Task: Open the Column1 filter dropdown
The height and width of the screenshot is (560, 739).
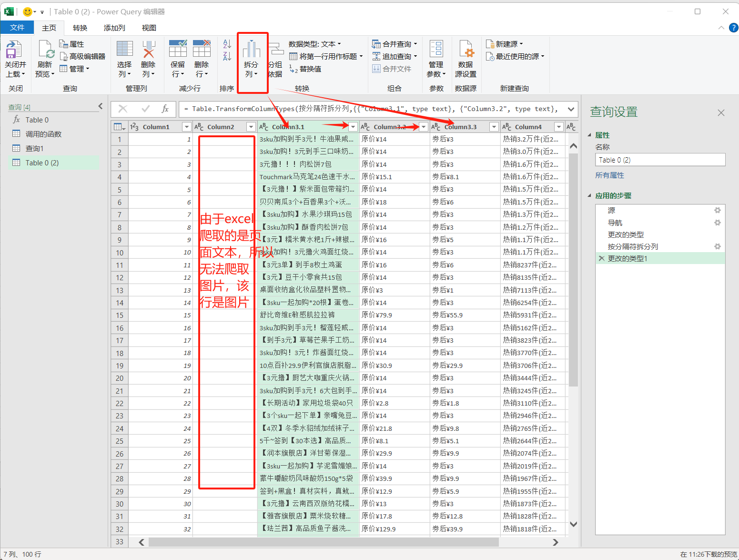Action: pyautogui.click(x=187, y=127)
